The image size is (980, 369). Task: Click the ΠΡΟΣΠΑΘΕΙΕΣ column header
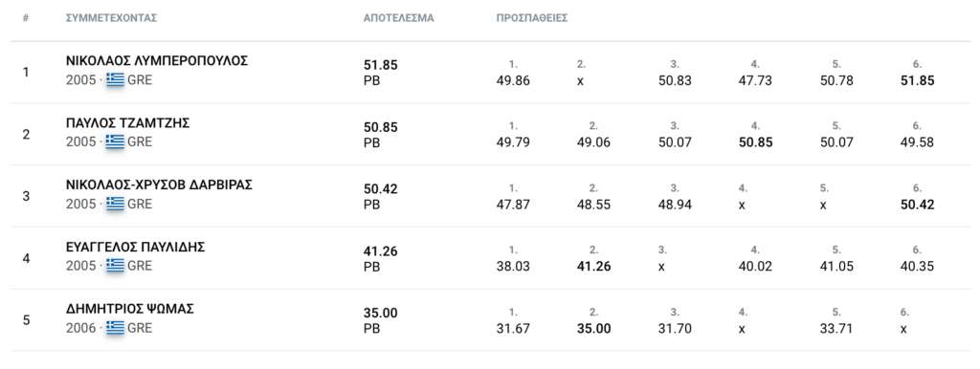(x=532, y=18)
